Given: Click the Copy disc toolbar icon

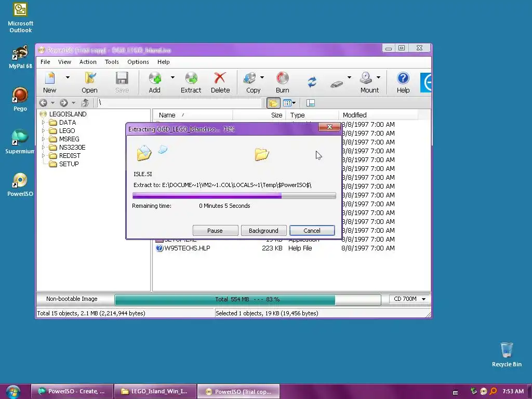Looking at the screenshot, I should tap(253, 83).
